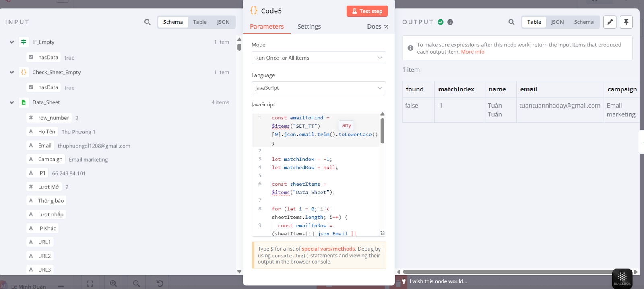Pin the output data with pin icon
Image resolution: width=644 pixels, height=289 pixels.
click(626, 22)
